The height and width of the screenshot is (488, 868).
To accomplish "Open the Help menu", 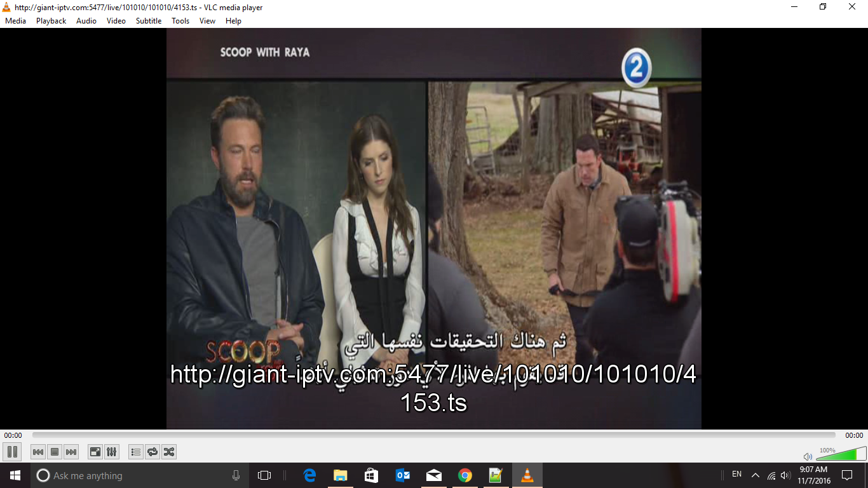I will (233, 21).
